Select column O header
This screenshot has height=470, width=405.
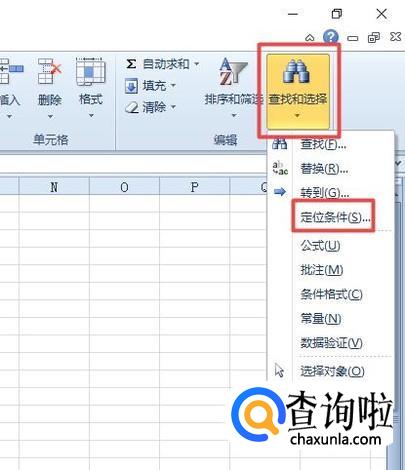[124, 187]
